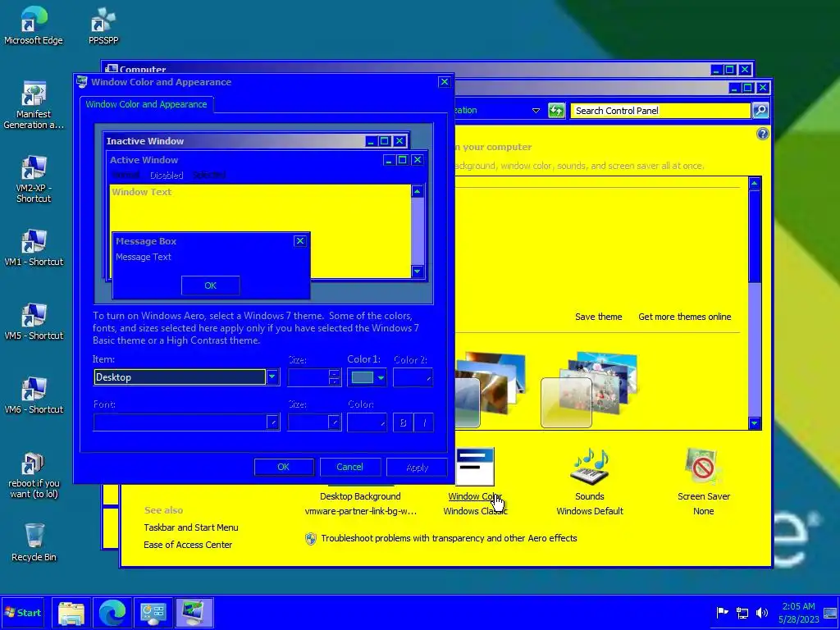The image size is (840, 630).
Task: Open the Desktop Background link
Action: point(360,496)
